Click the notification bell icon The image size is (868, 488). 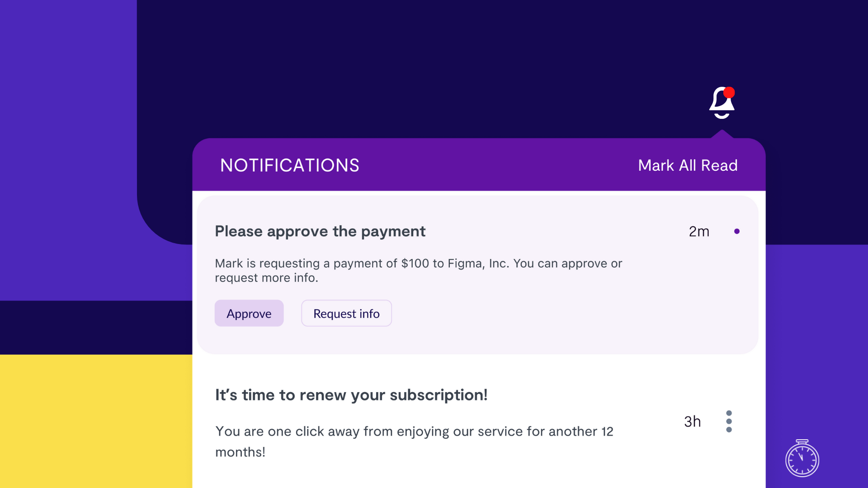(721, 103)
